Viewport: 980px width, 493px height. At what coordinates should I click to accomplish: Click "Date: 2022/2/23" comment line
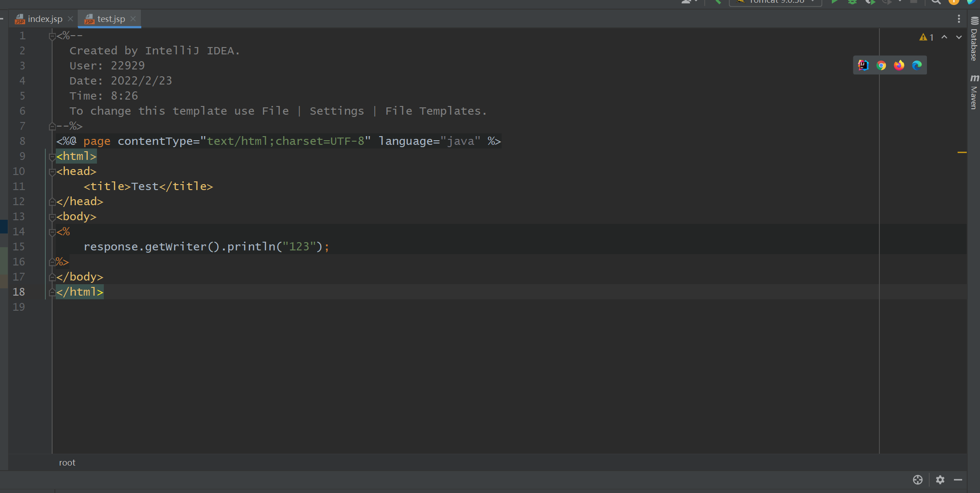click(x=121, y=81)
